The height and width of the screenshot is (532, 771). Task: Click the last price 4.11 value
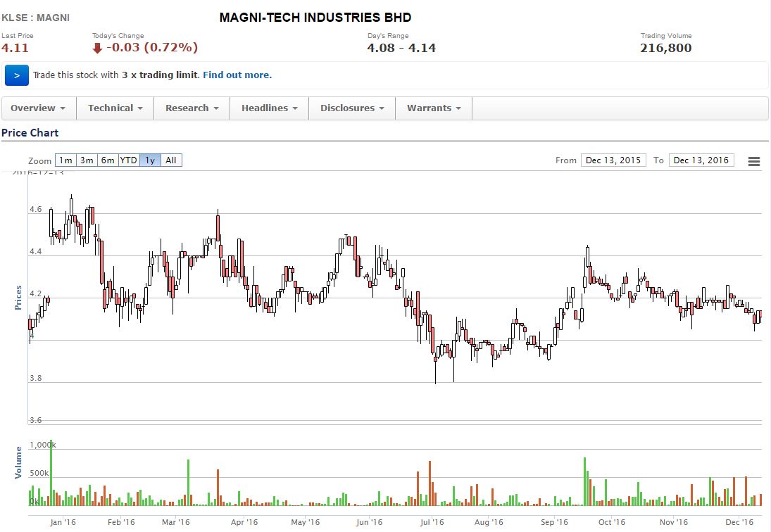[x=15, y=48]
